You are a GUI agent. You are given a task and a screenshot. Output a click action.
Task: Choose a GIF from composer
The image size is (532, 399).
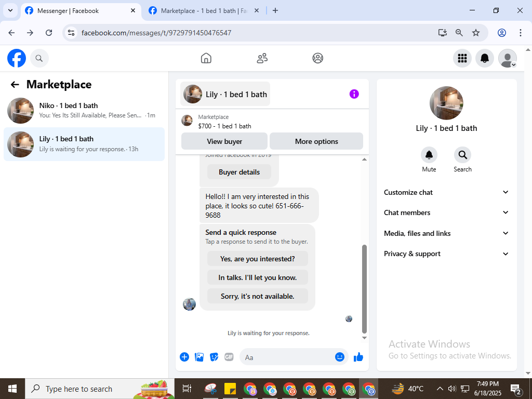pyautogui.click(x=229, y=357)
